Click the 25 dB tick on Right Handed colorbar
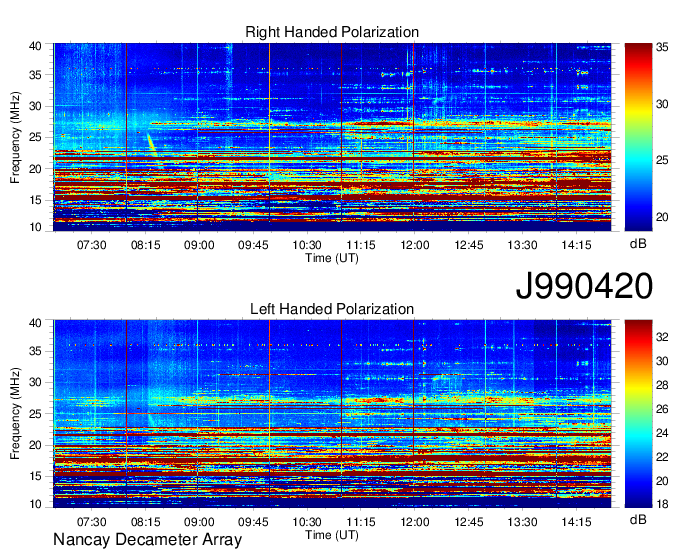 pyautogui.click(x=662, y=160)
